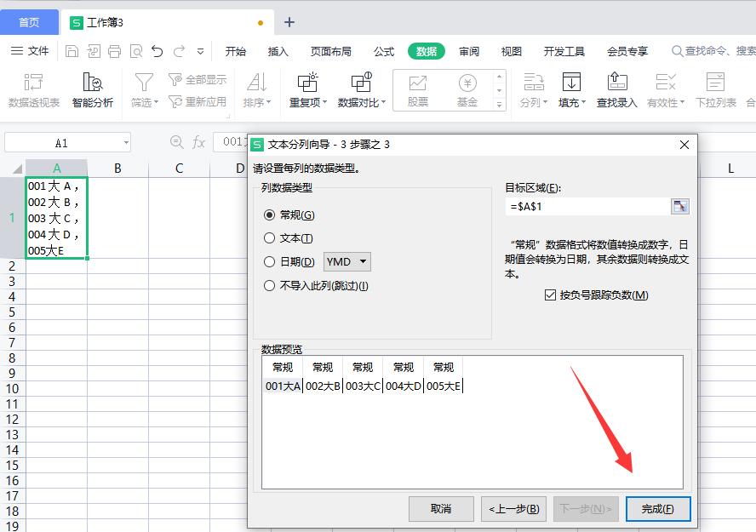Select the 查找录入 lookup entry tool

tap(616, 89)
